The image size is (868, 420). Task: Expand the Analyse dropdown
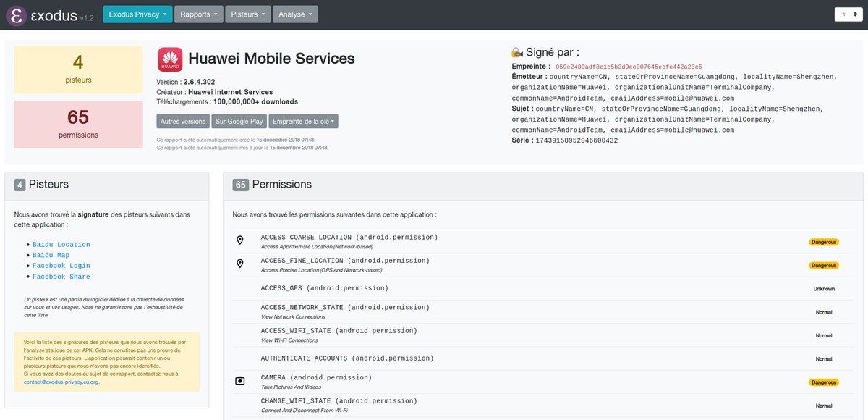pos(295,14)
